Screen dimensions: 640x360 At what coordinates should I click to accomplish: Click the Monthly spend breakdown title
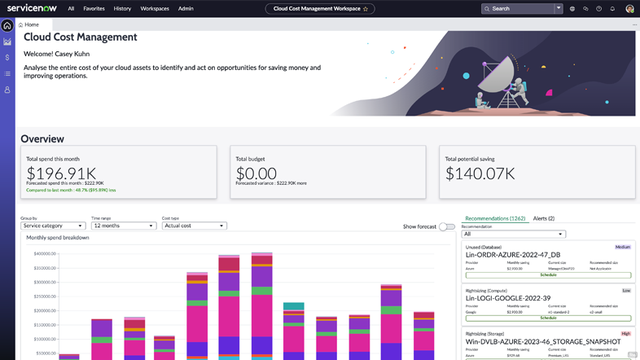click(x=58, y=238)
